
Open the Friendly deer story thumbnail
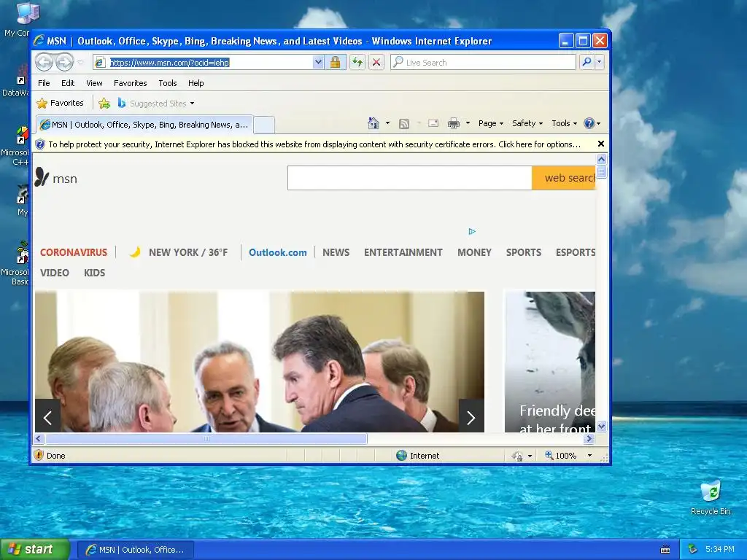point(550,362)
